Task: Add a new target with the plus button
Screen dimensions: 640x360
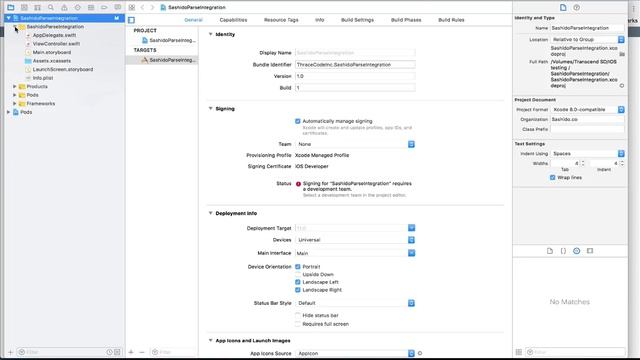Action: click(x=131, y=352)
